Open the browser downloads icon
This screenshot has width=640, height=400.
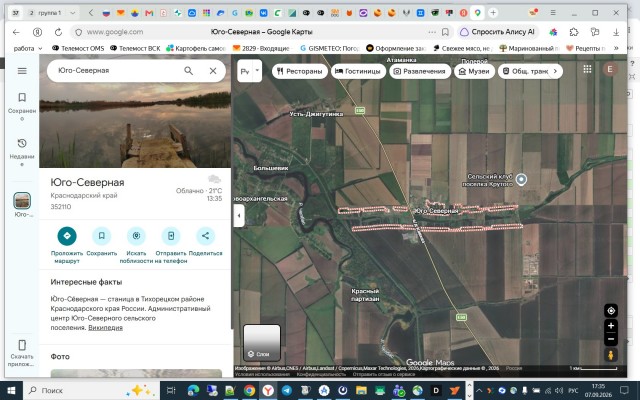616,32
